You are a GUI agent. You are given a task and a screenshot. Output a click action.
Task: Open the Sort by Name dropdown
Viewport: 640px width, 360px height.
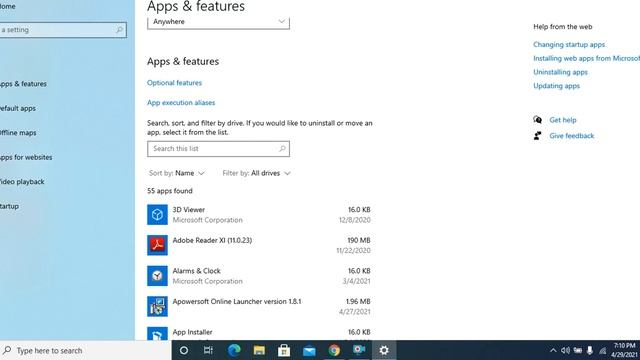coord(177,173)
